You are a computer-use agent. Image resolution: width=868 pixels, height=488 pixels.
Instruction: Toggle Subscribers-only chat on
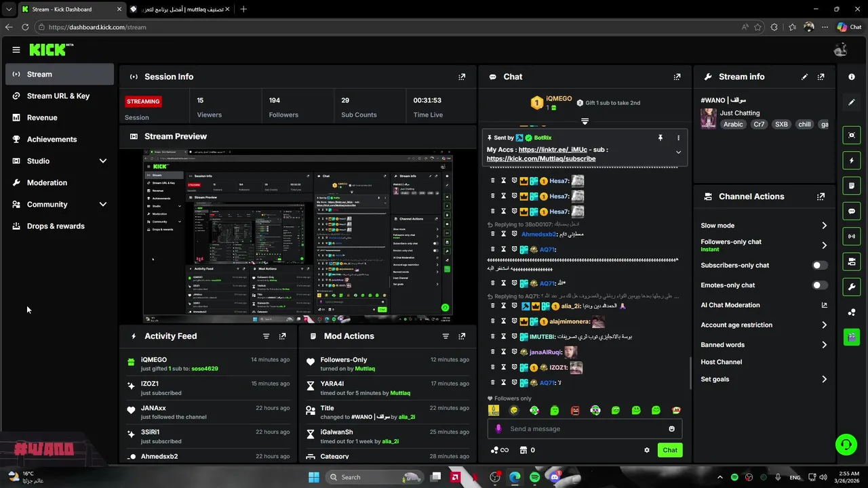[820, 266]
